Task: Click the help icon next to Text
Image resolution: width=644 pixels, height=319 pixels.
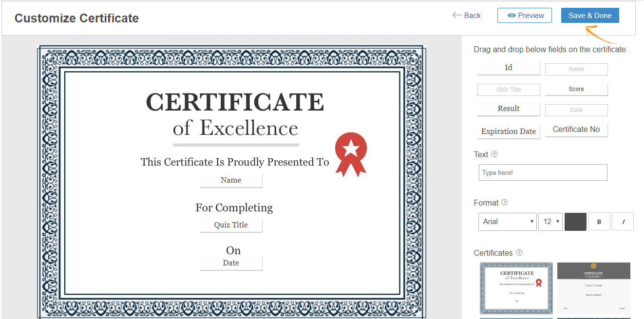Action: tap(494, 154)
